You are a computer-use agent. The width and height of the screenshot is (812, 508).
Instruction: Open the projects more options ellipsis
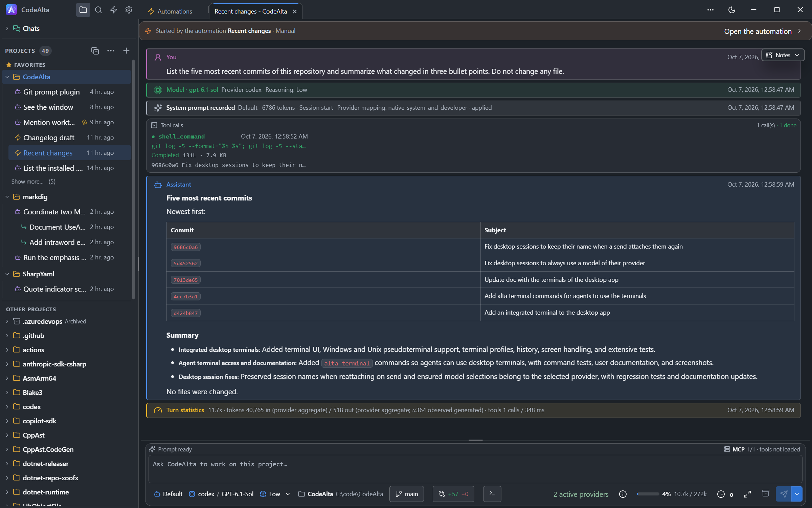click(x=111, y=51)
